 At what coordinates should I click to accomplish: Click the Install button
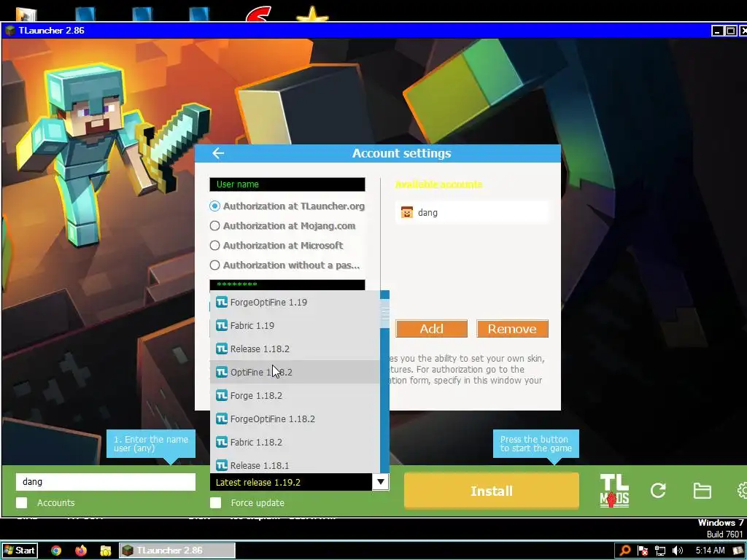tap(492, 491)
